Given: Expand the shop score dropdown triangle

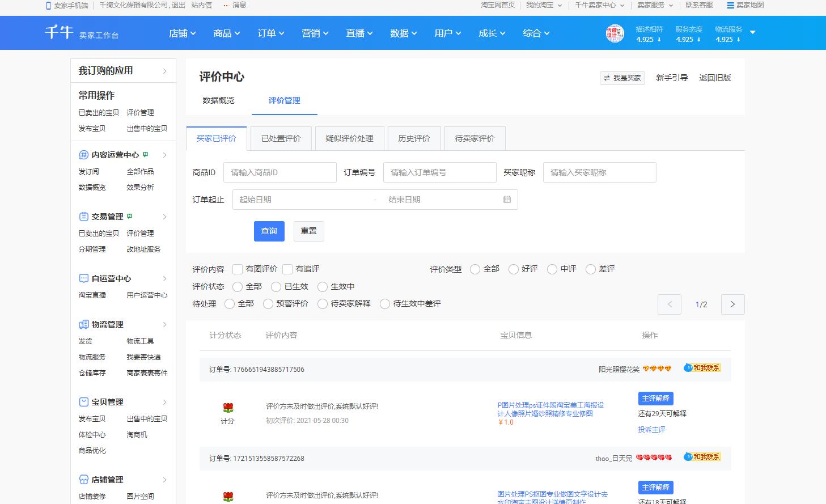Looking at the screenshot, I should (753, 32).
